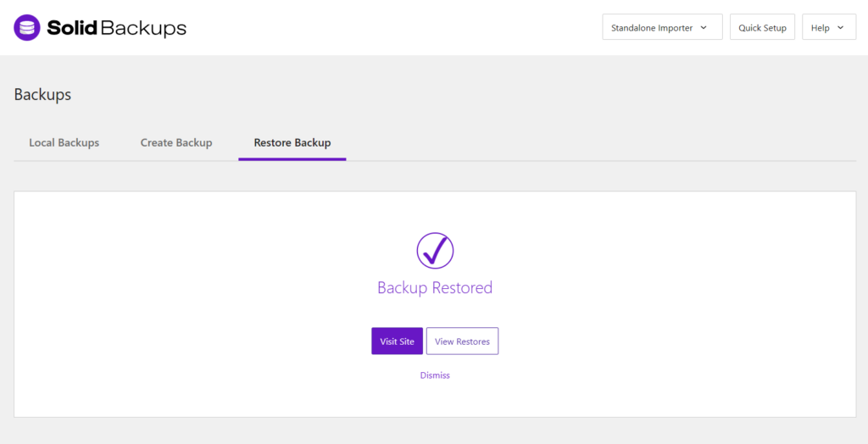Click the Solid Backups wordmark text
This screenshot has height=444, width=868.
coord(116,28)
